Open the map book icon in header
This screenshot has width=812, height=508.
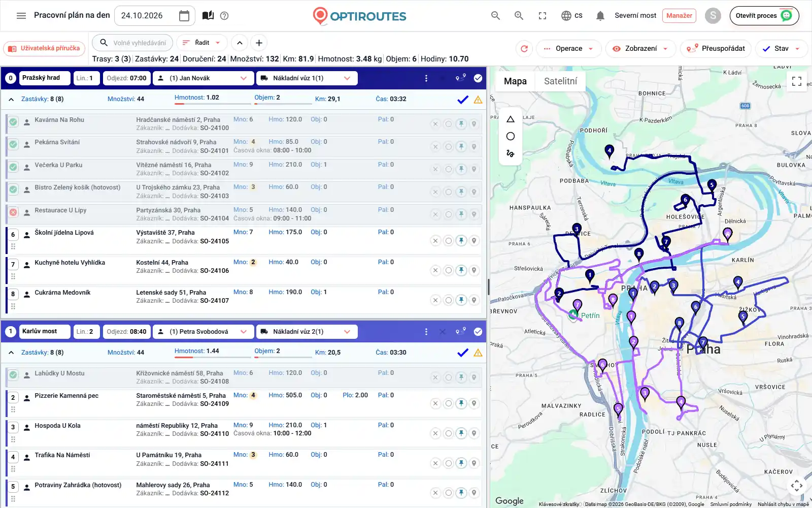pyautogui.click(x=208, y=16)
